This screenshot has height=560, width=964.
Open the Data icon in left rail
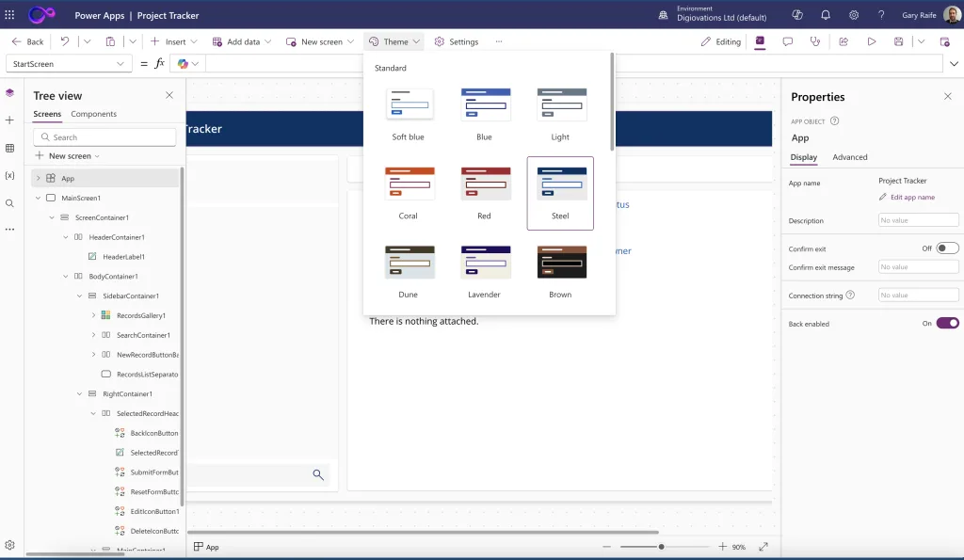click(9, 149)
